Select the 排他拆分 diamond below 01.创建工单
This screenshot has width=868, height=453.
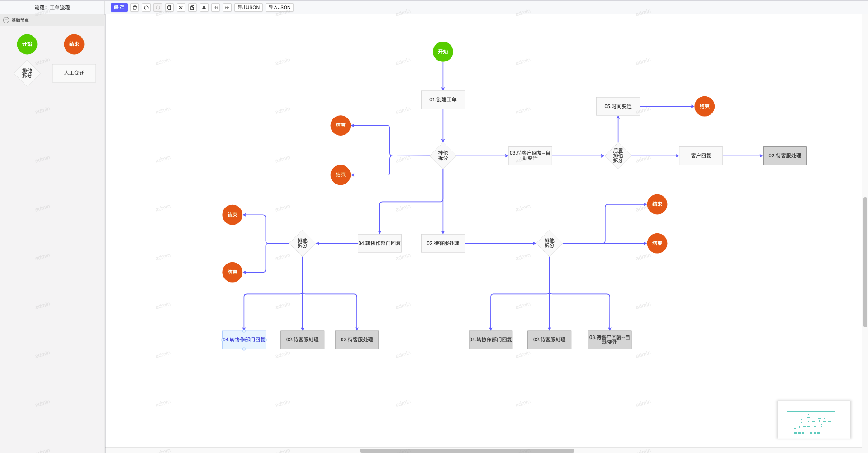click(443, 156)
